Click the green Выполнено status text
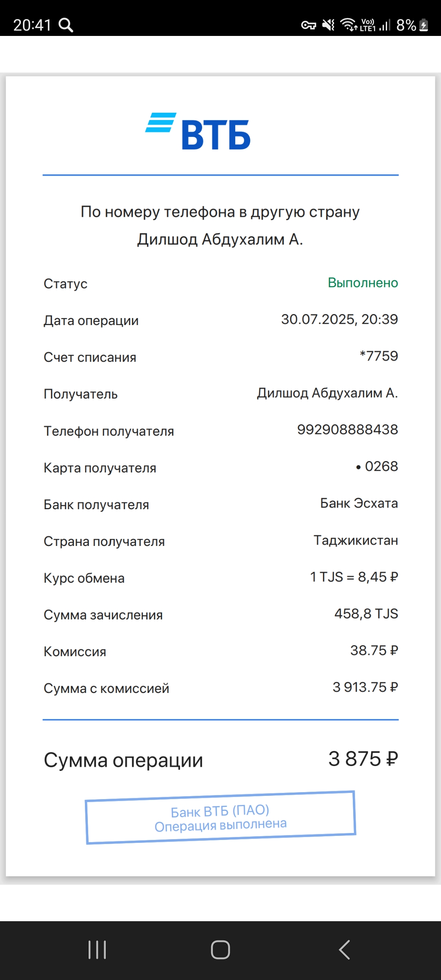The height and width of the screenshot is (980, 441). (363, 283)
